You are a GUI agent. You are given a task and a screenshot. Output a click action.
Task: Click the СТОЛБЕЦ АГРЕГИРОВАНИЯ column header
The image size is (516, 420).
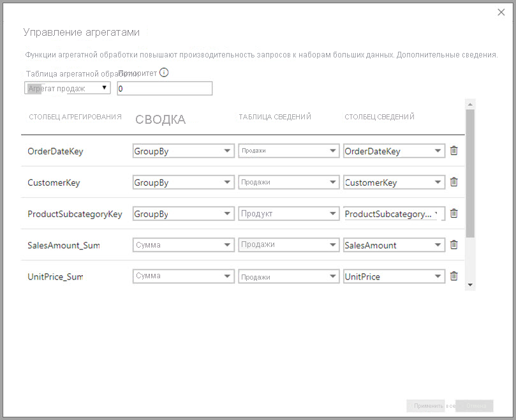(x=75, y=117)
